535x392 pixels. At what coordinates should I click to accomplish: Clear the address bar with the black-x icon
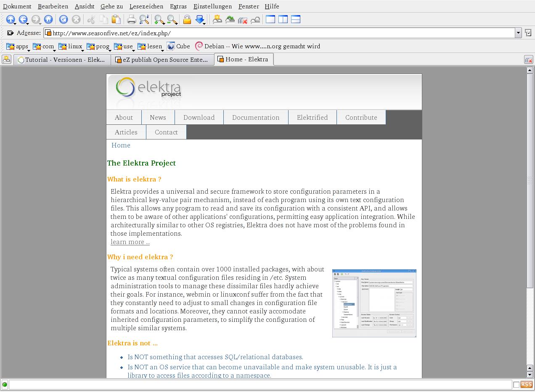(x=11, y=33)
